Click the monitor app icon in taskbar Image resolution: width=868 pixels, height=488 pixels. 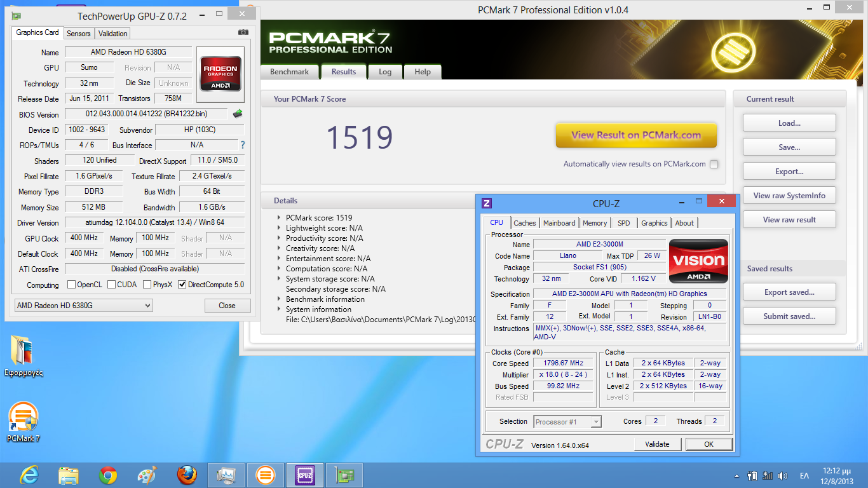point(226,475)
